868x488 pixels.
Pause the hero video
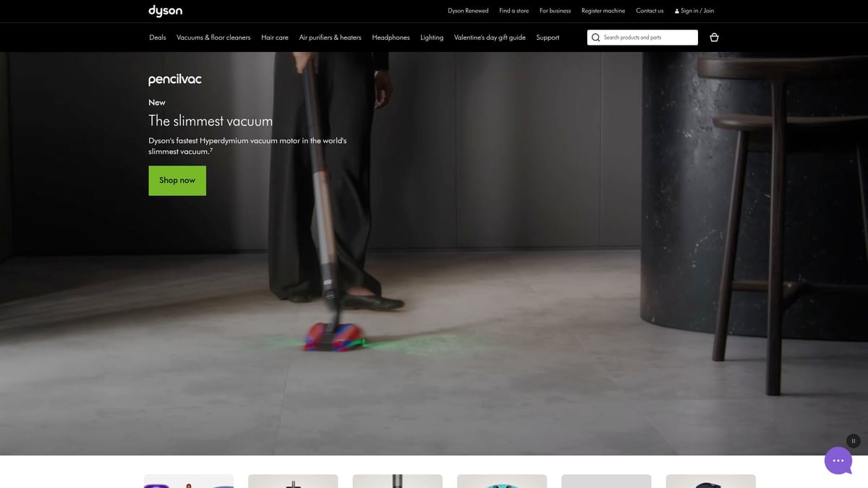click(853, 441)
